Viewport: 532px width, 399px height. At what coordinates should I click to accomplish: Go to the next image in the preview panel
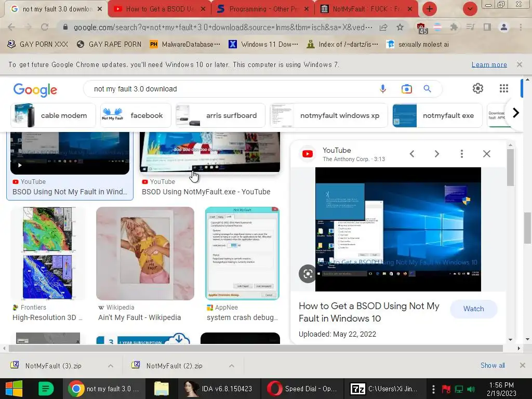tap(436, 154)
